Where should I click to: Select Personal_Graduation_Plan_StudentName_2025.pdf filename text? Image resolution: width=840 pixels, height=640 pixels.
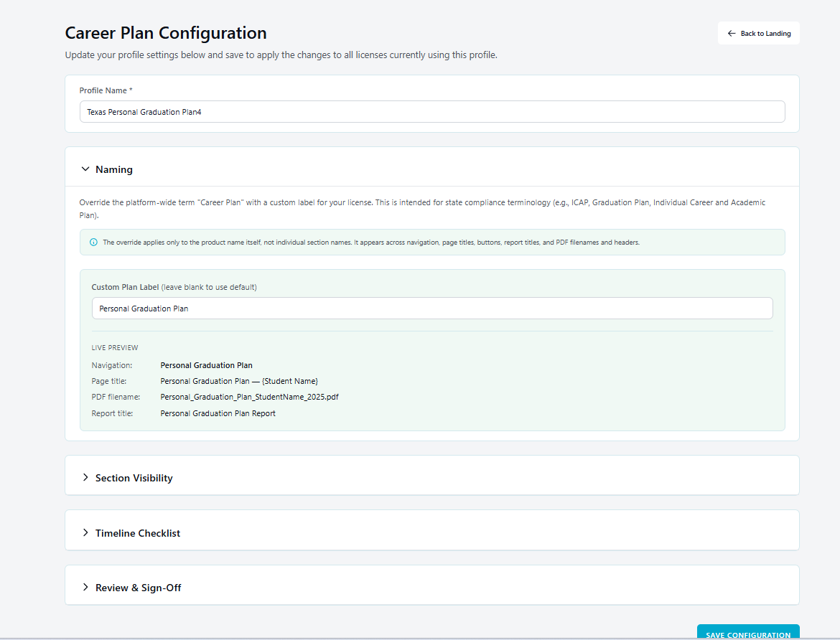[x=249, y=397]
